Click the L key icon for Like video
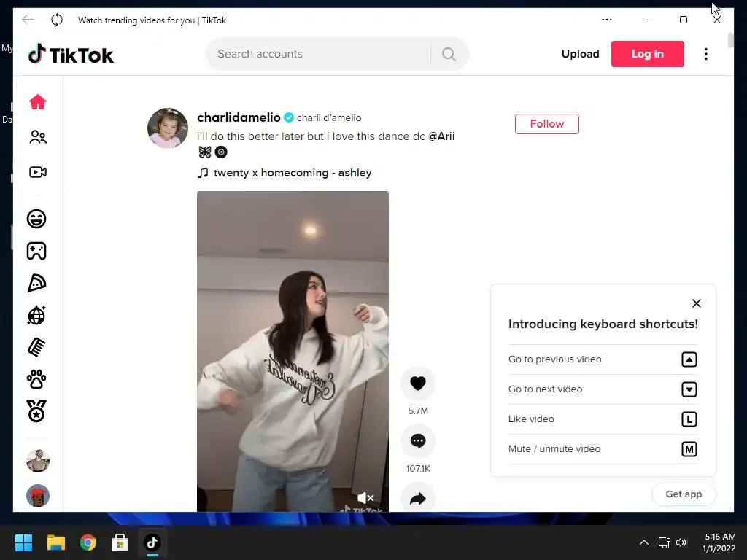Image resolution: width=747 pixels, height=560 pixels. pyautogui.click(x=689, y=419)
